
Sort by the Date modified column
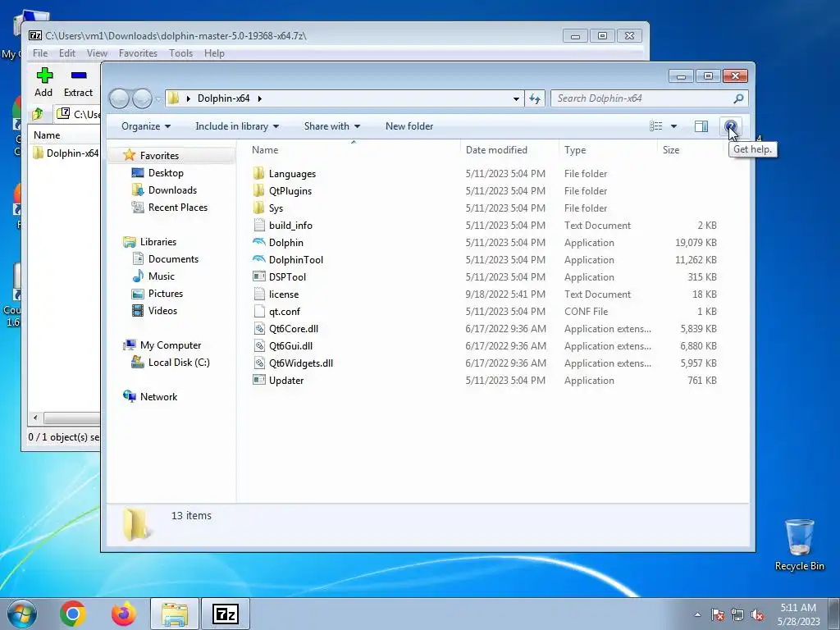(509, 150)
